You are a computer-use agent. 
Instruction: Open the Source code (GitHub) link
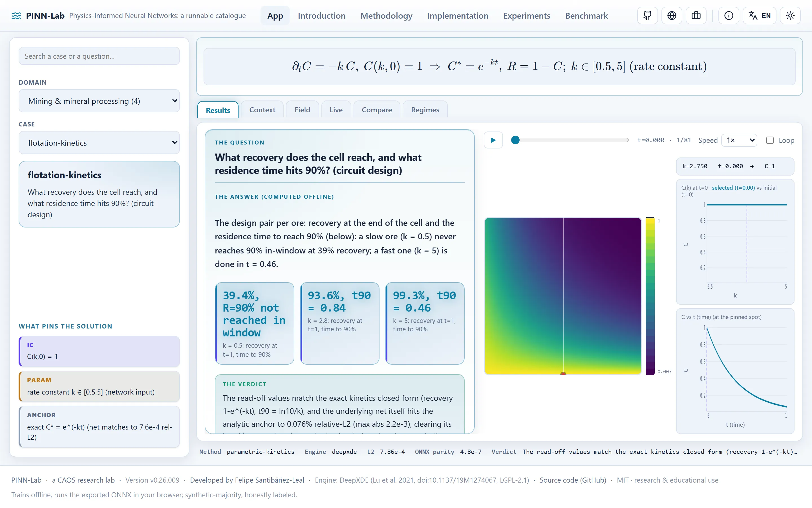pos(573,480)
